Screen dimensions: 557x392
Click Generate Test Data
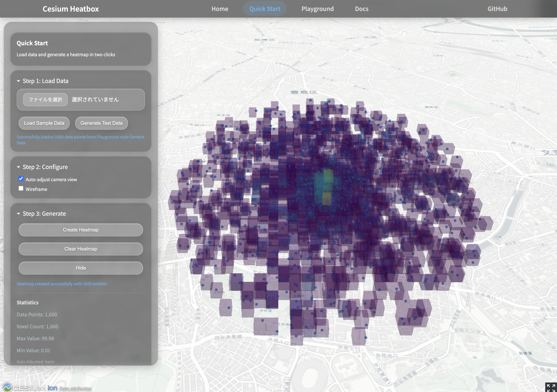coord(101,123)
